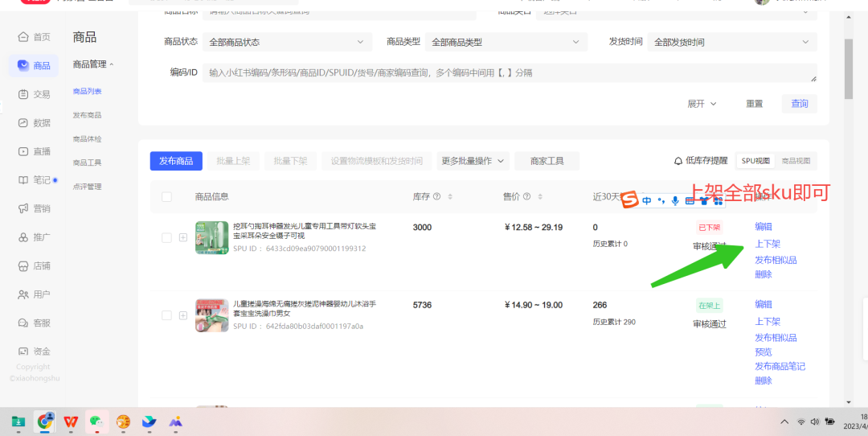Collapse the 商品管理 menu group
This screenshot has width=868, height=436.
(x=93, y=64)
